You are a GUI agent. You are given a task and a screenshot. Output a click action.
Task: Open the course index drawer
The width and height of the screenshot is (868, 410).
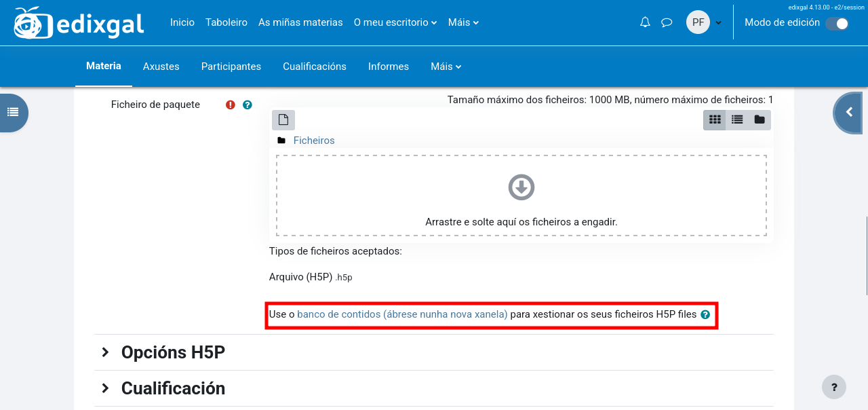point(13,113)
